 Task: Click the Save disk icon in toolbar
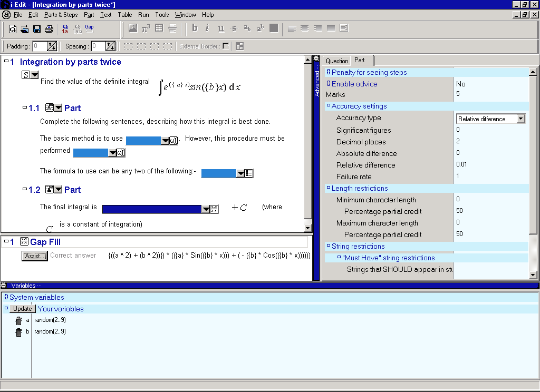point(37,28)
